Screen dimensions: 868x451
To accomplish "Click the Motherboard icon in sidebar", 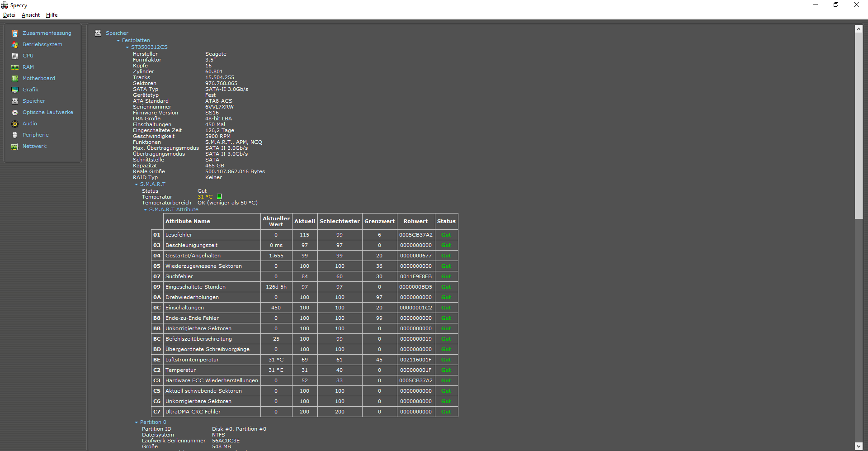I will click(x=15, y=79).
